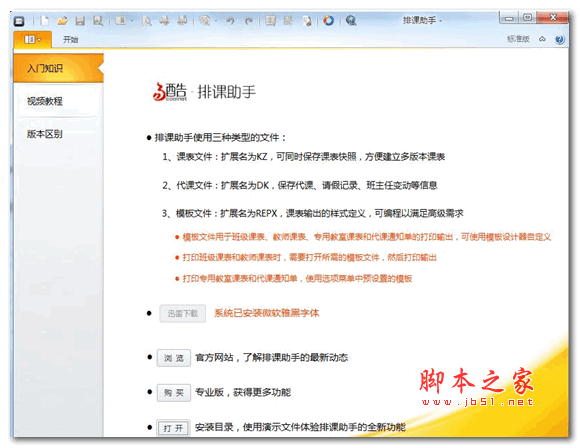This screenshot has height=448, width=580.
Task: Click the orange line starting '模板文件用于班级课表'
Action: [367, 237]
